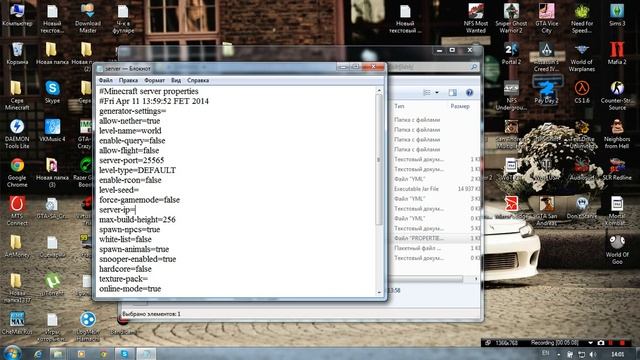Image resolution: width=640 pixels, height=360 pixels.
Task: Place cursor on the server-port=25565 line
Action: (x=131, y=160)
